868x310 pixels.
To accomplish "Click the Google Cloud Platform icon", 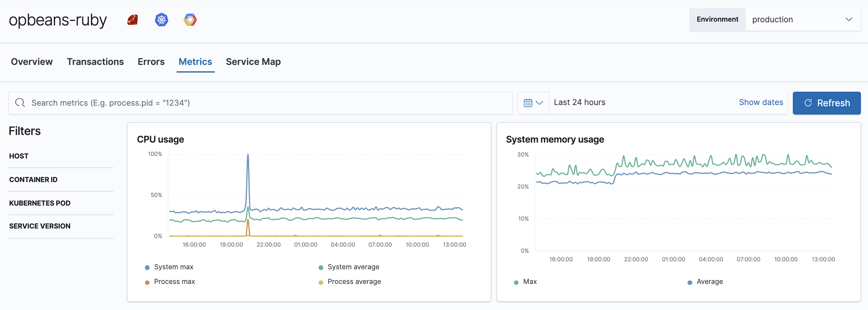I will 190,19.
